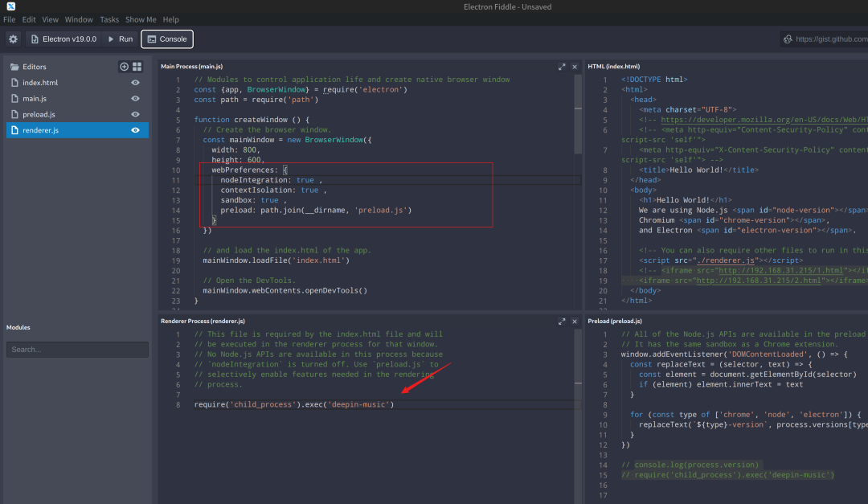Click the index.html file icon
The image size is (868, 504).
click(x=15, y=83)
